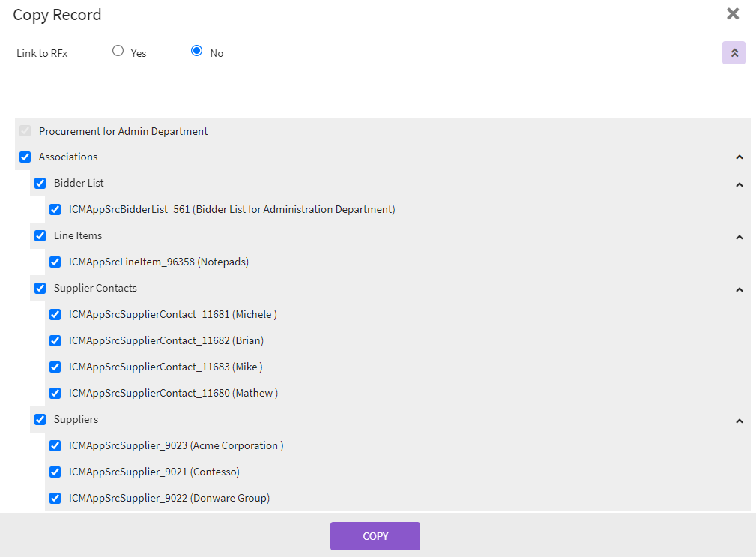
Task: Collapse the Associations section
Action: tap(739, 157)
